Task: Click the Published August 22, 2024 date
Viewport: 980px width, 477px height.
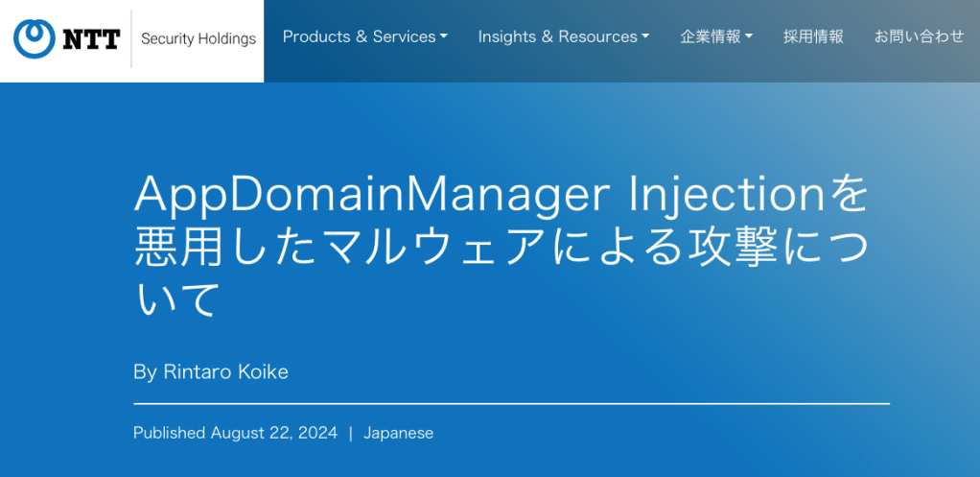Action: (235, 433)
